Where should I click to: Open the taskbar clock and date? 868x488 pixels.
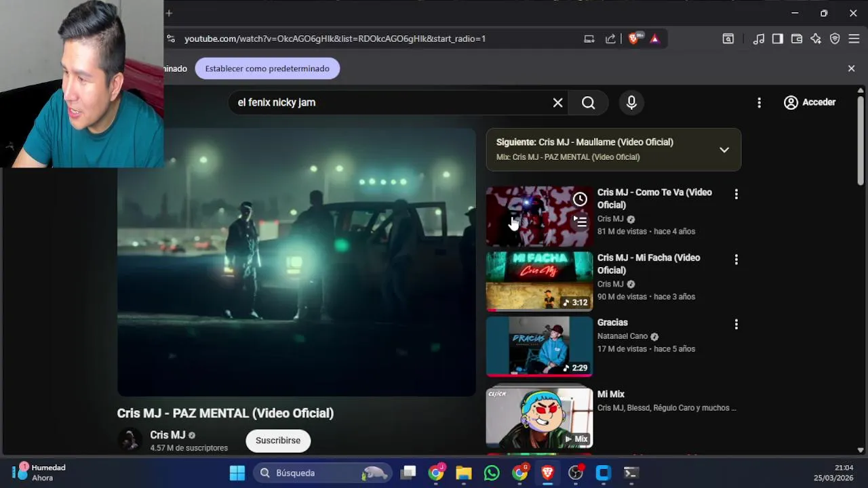tap(833, 472)
